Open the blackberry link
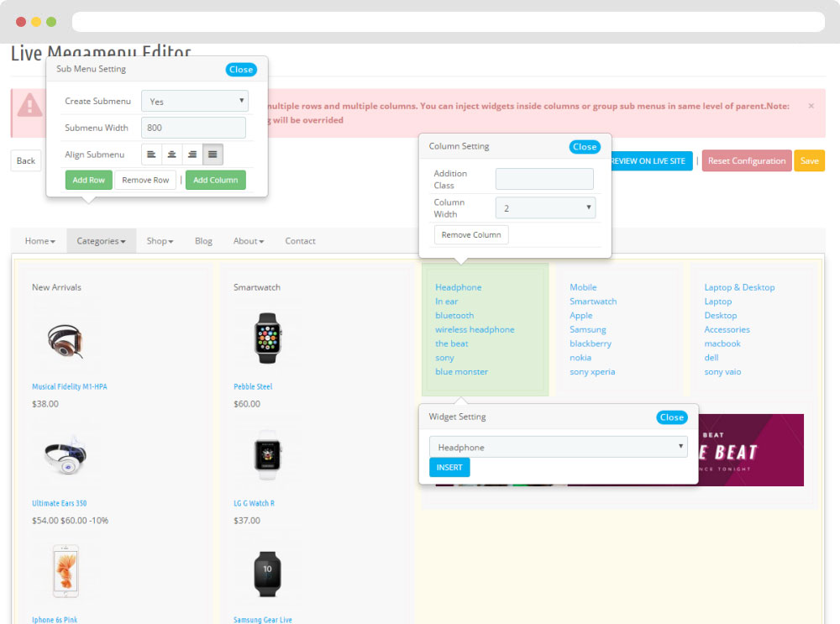Image resolution: width=840 pixels, height=624 pixels. [x=591, y=343]
